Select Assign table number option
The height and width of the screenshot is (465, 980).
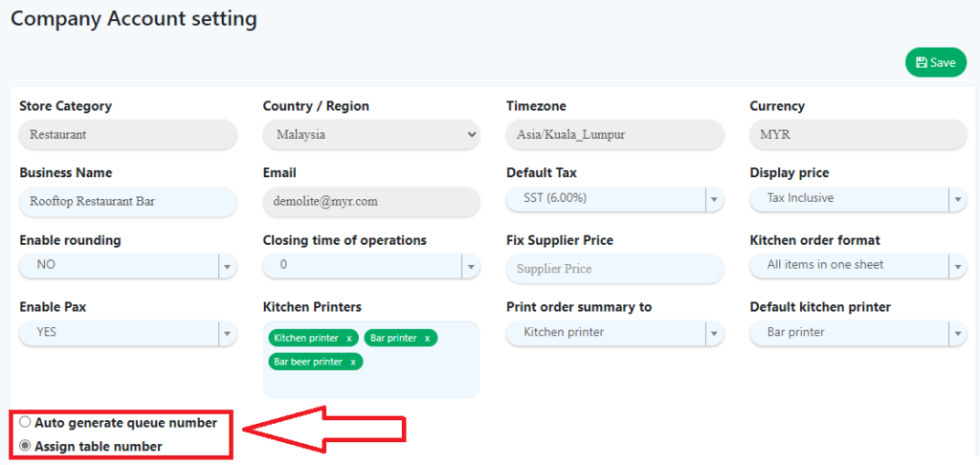26,446
